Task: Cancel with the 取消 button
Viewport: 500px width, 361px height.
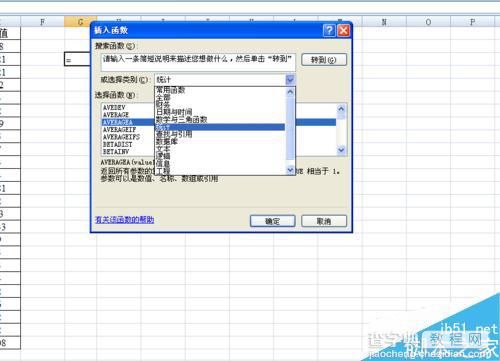Action: pos(324,221)
